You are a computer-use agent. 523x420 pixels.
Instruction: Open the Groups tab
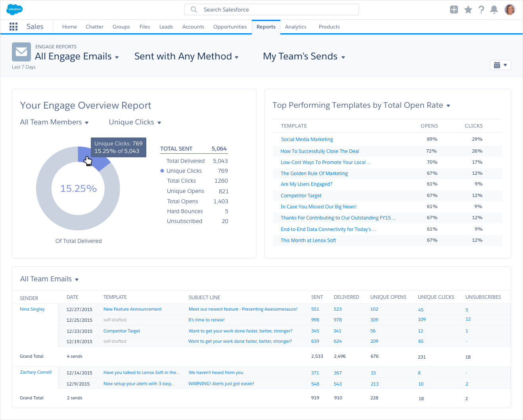(121, 27)
